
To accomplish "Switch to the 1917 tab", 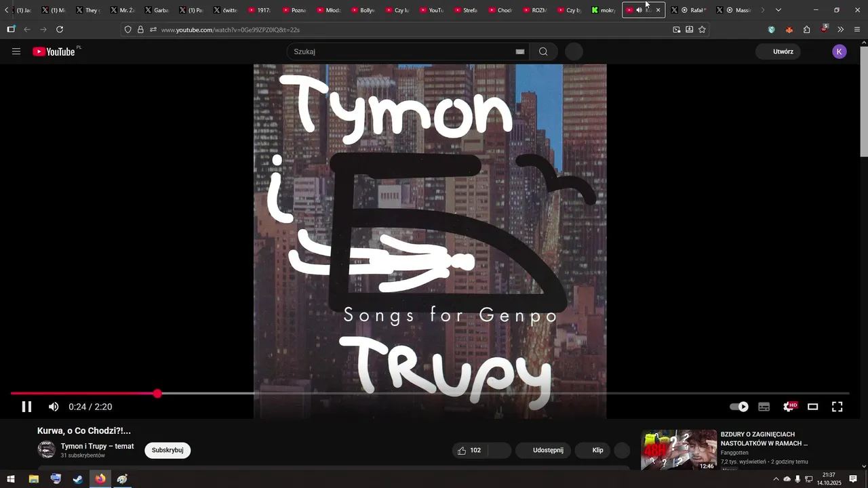I will click(x=260, y=10).
